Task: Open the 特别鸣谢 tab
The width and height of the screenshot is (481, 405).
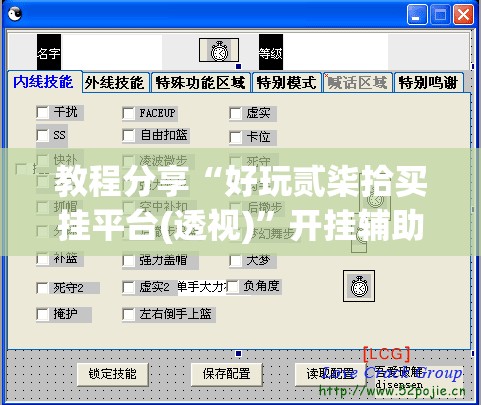Action: 428,82
